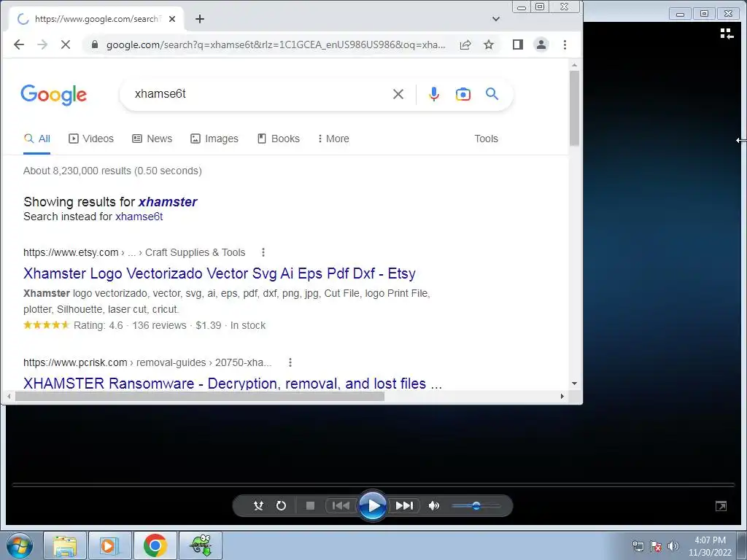Open the taskbar clock and date
This screenshot has height=560, width=747.
click(710, 546)
